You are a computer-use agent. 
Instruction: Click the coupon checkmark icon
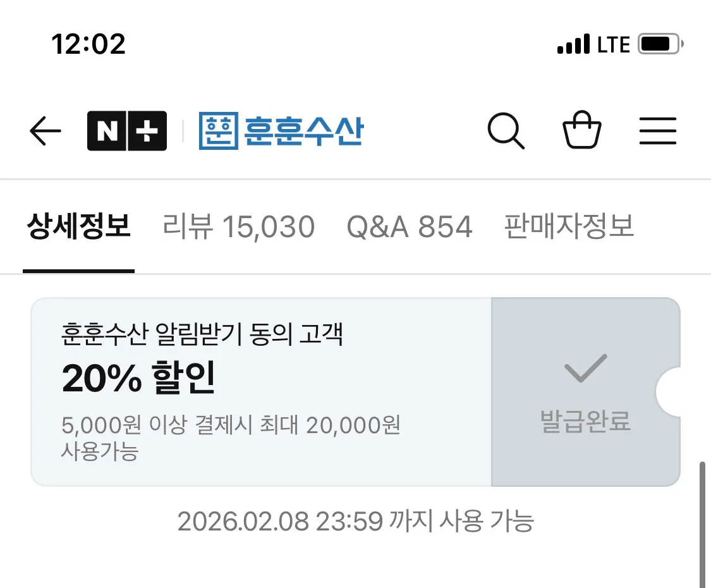(x=585, y=369)
